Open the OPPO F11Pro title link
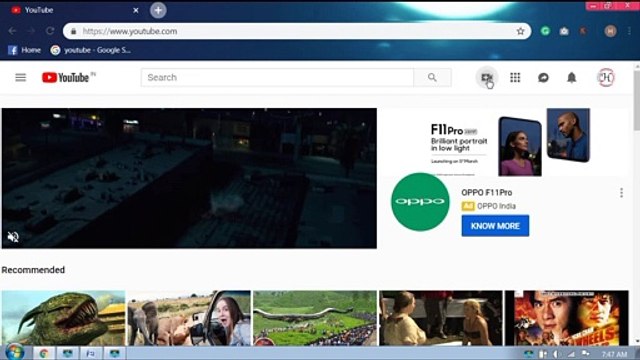 coord(487,193)
